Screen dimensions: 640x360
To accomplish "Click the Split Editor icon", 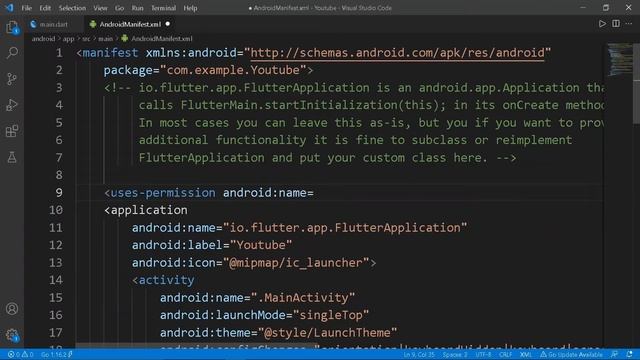I will (x=616, y=24).
